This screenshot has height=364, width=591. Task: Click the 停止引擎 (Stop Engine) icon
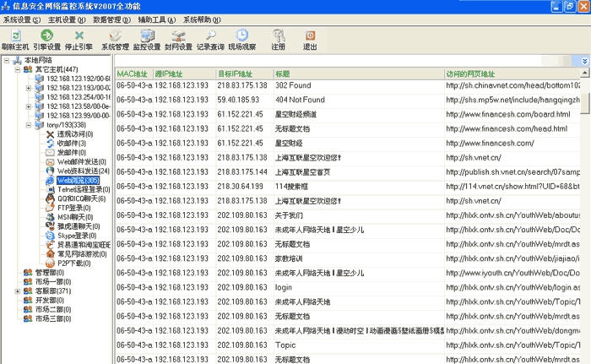tap(79, 35)
